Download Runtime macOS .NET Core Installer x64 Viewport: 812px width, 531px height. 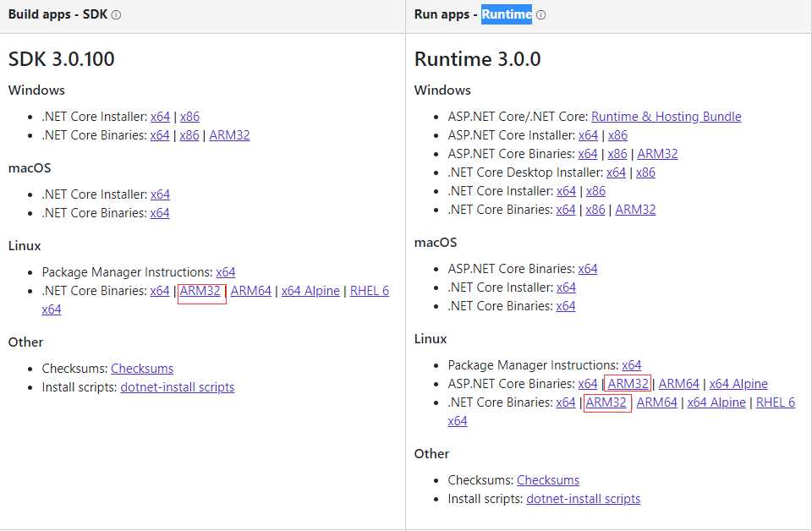(x=566, y=287)
